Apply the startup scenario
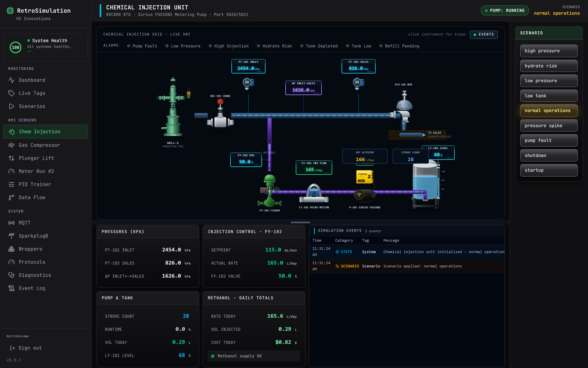Viewport: 588px width, 368px height. click(x=549, y=170)
